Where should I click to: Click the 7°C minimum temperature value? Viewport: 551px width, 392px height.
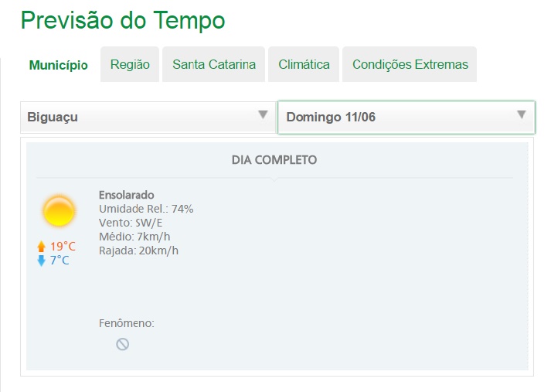(60, 261)
